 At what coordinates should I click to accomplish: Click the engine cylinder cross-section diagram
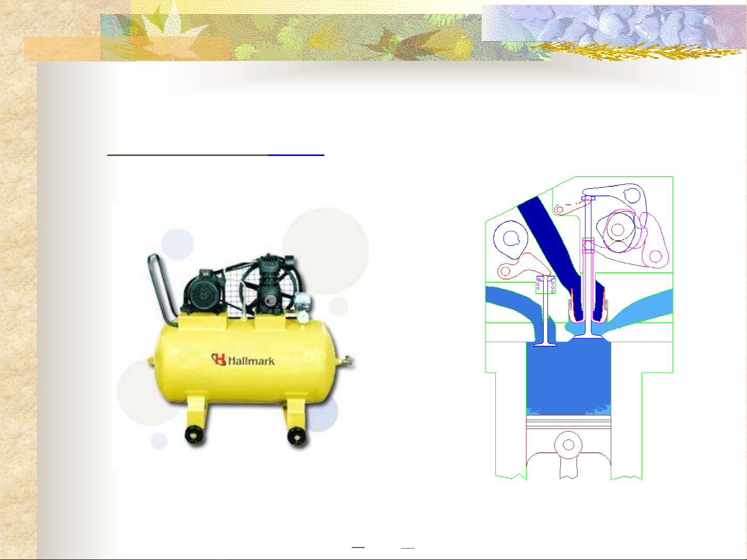tap(579, 328)
